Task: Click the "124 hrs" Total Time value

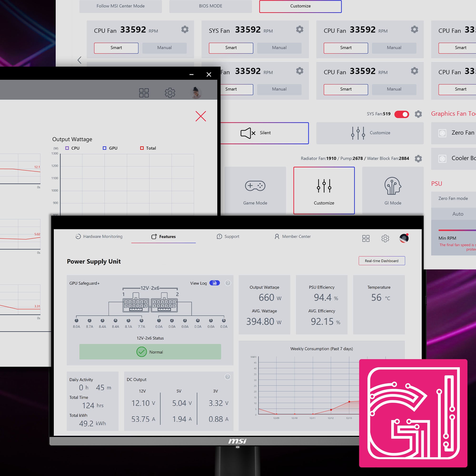Action: click(93, 405)
